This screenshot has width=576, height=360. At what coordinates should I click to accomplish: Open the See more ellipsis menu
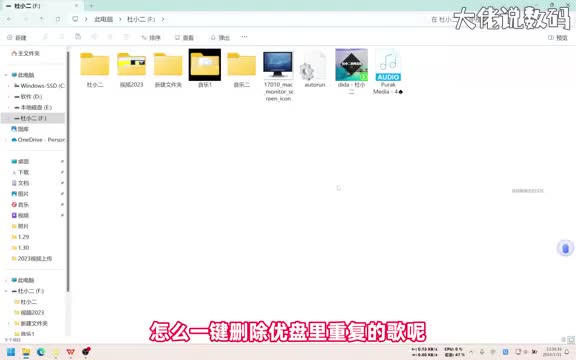click(x=244, y=37)
